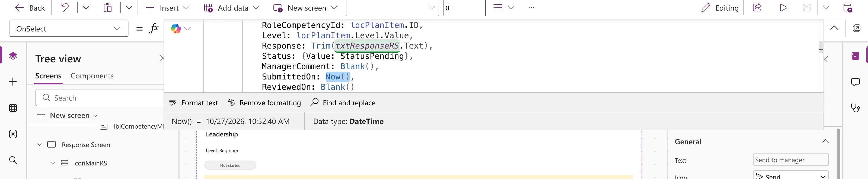868x179 pixels.
Task: Open the Insert menu
Action: (168, 8)
